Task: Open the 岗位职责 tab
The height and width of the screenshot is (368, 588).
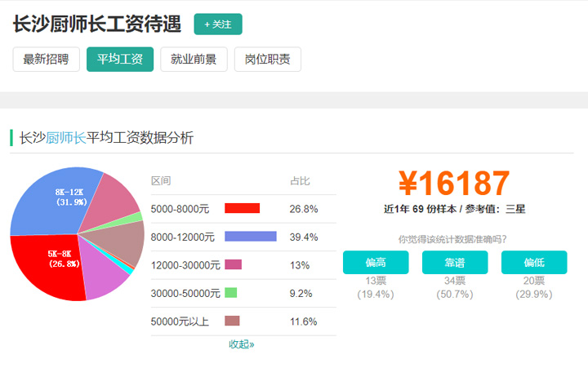Action: 268,60
